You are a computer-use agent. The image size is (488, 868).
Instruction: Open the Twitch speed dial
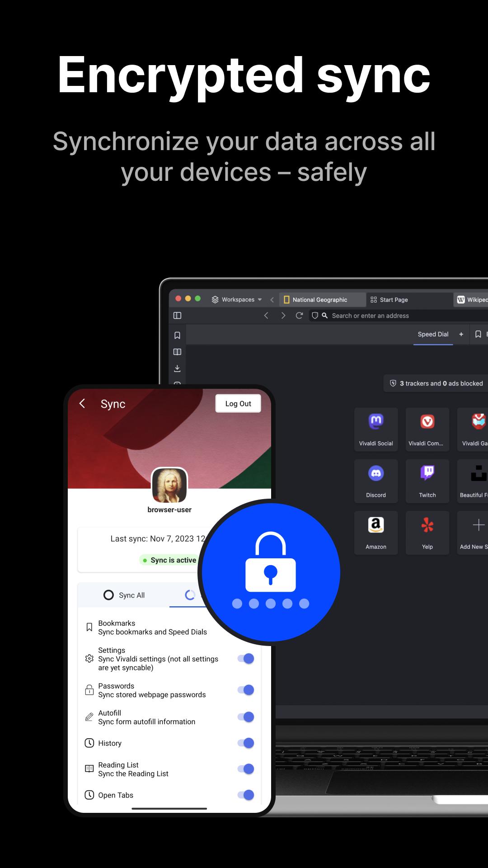click(x=427, y=481)
